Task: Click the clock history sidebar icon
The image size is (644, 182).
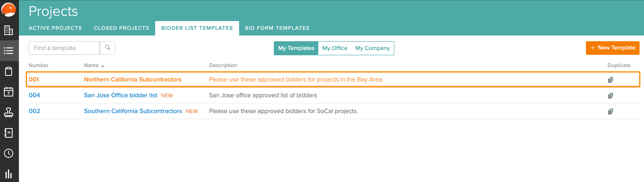Action: click(9, 153)
